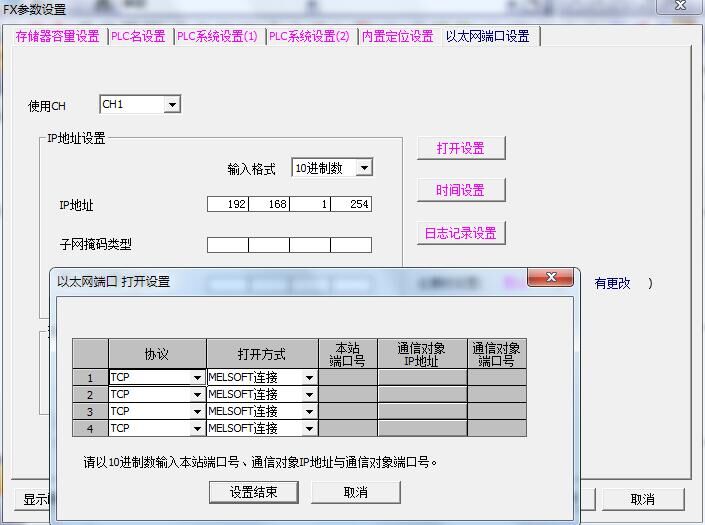This screenshot has height=525, width=705.
Task: Switch to the 内置定位设置 tab
Action: point(397,37)
